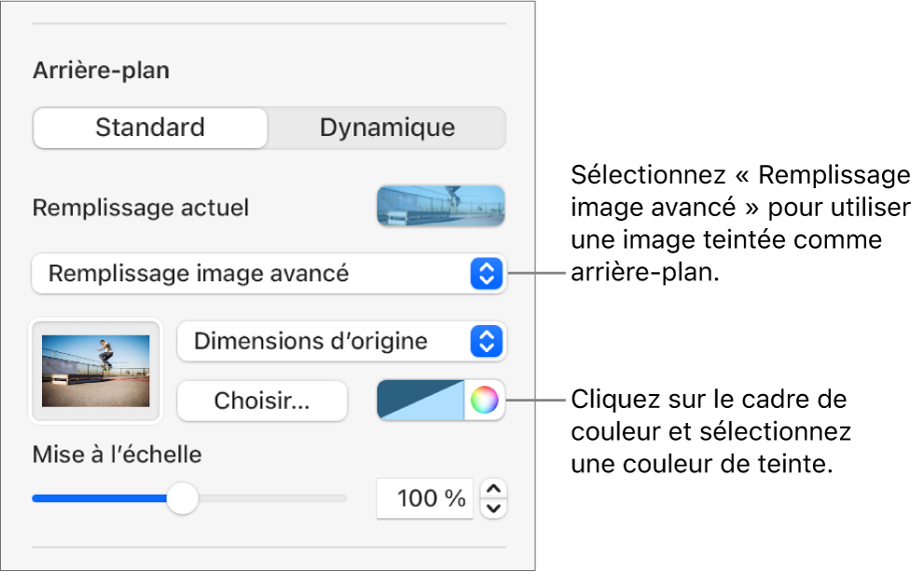924x572 pixels.
Task: Select the Standard background segment
Action: coord(150,128)
